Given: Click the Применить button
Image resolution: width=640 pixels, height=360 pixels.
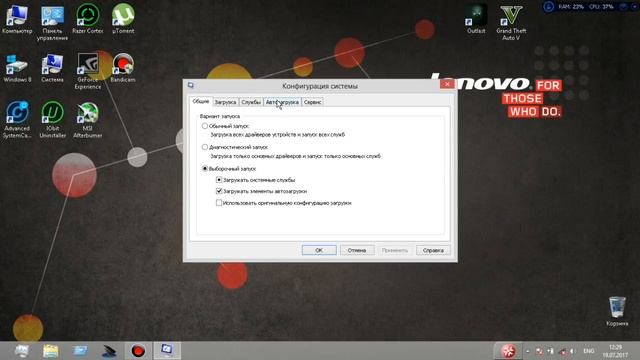Looking at the screenshot, I should [395, 250].
